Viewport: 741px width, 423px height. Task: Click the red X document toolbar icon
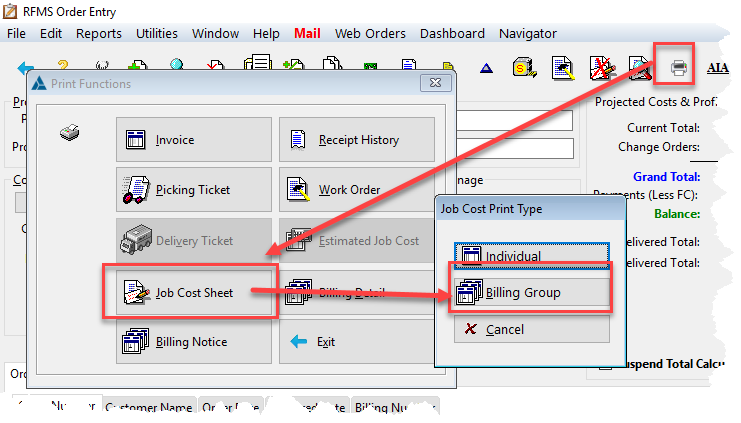601,68
